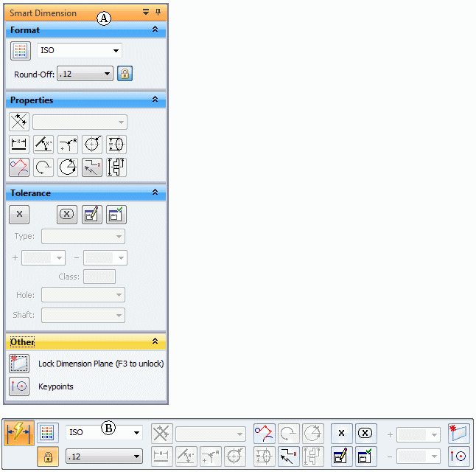Click the radius dimension icon in Properties section
476x472 pixels.
point(68,145)
